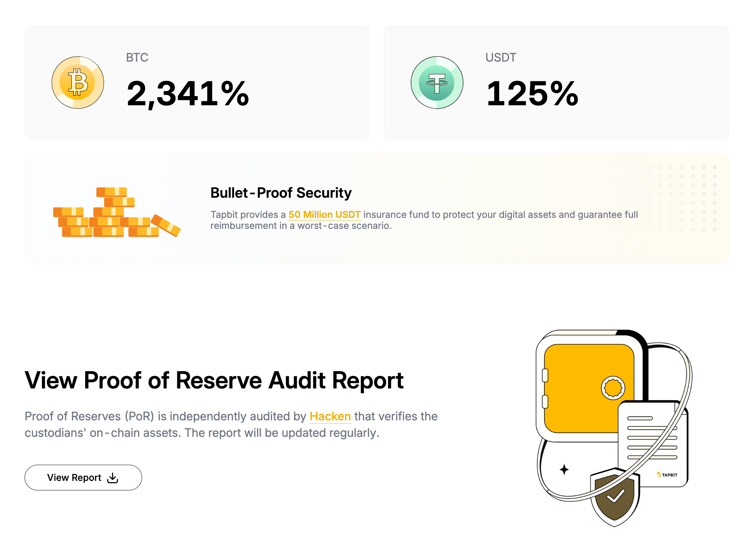Open the Hacken link
Screen dimensions: 756x537
click(330, 416)
